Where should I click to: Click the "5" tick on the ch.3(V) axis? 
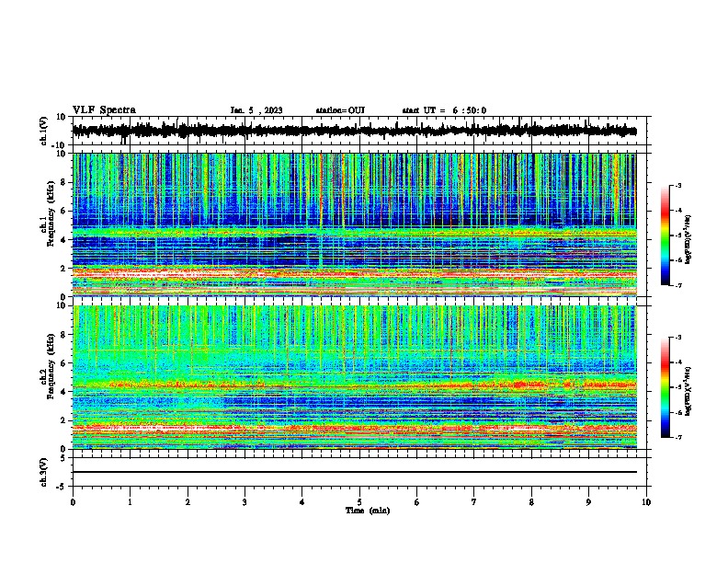(x=64, y=458)
